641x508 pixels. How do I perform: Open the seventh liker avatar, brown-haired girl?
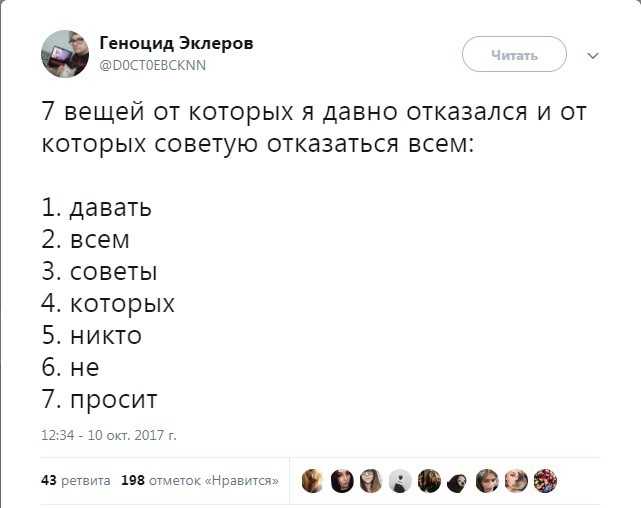(487, 480)
